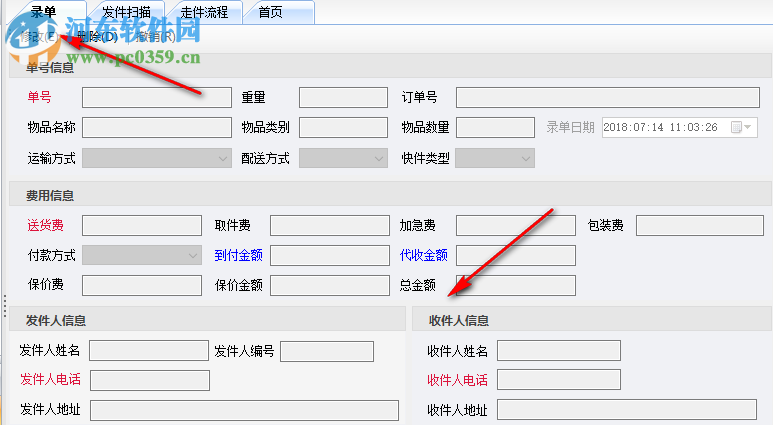Click the 收件人地址 input field
The image size is (773, 425).
tap(627, 409)
